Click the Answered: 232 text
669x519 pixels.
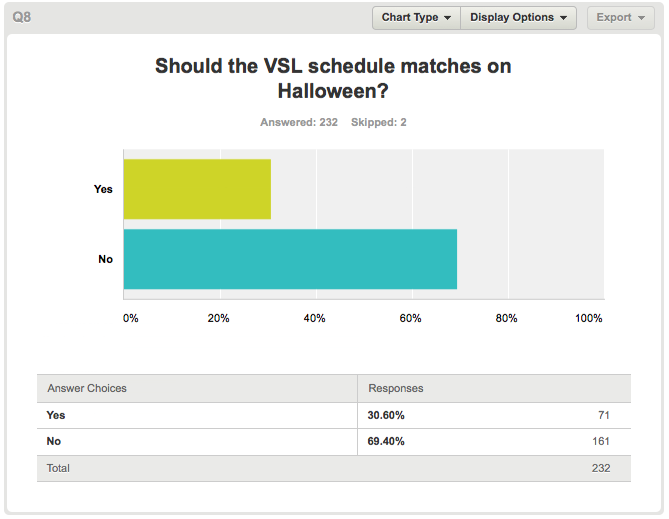point(299,122)
